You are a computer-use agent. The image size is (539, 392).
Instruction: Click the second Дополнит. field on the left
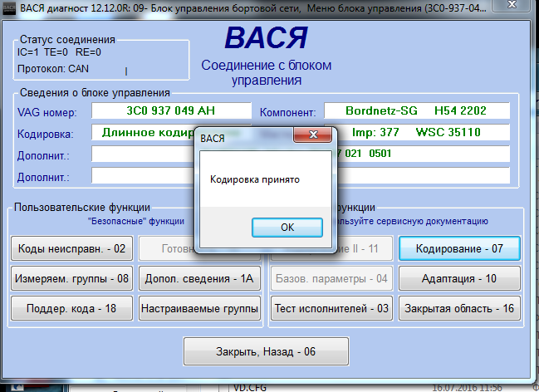point(143,175)
